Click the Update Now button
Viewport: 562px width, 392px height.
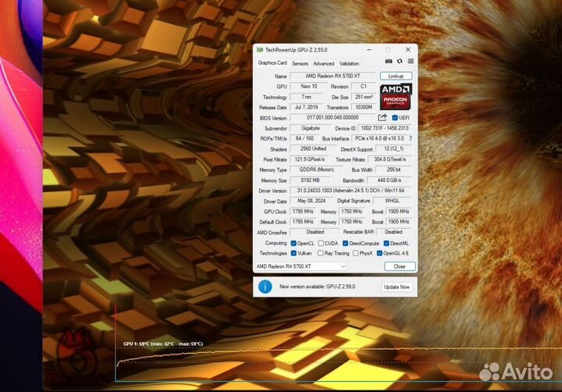[396, 287]
